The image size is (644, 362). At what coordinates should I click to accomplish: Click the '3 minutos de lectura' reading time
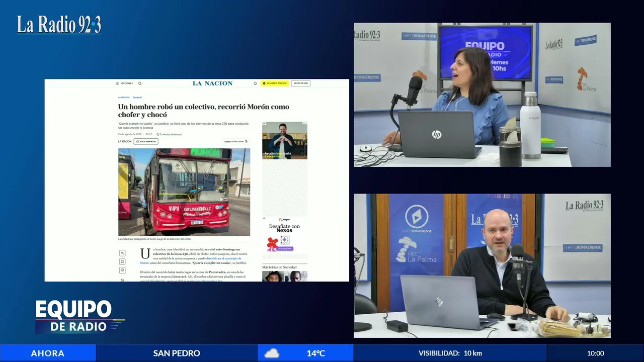tap(169, 134)
